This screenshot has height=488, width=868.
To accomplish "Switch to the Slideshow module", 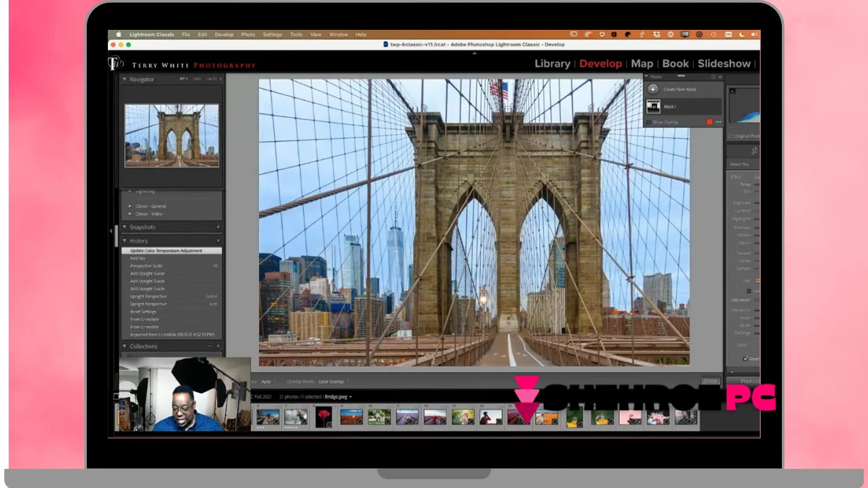I will [724, 64].
